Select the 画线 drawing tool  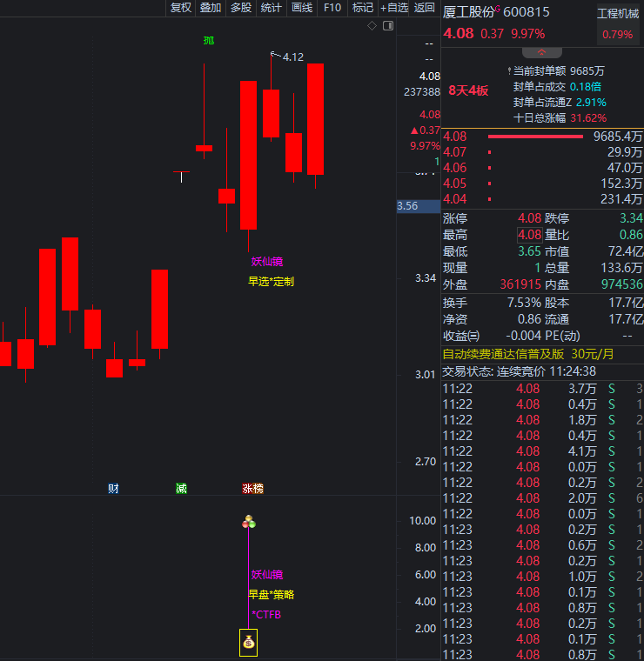point(301,8)
